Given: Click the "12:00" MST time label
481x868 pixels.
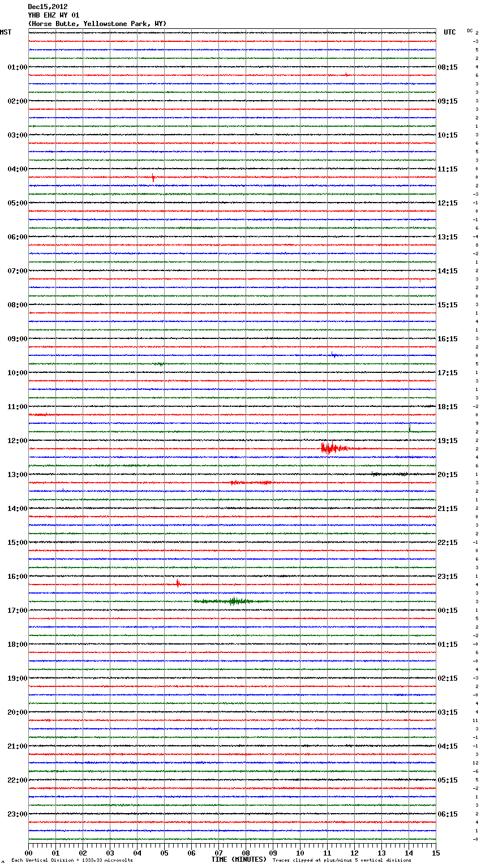Looking at the screenshot, I should point(18,441).
